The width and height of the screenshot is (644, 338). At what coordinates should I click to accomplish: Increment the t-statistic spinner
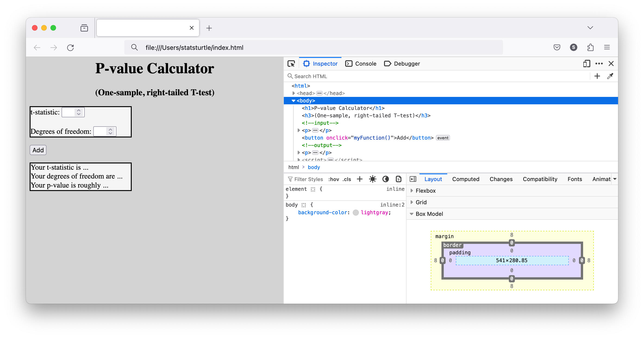[79, 110]
